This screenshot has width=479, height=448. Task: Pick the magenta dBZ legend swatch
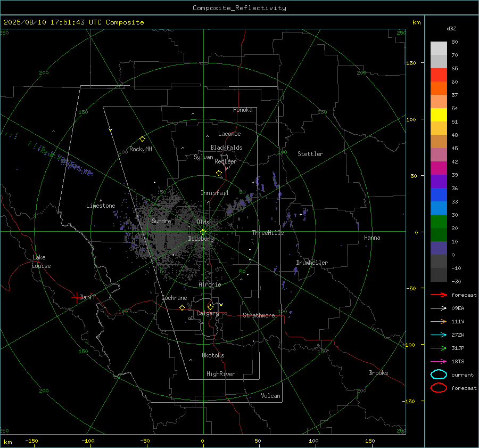click(439, 168)
